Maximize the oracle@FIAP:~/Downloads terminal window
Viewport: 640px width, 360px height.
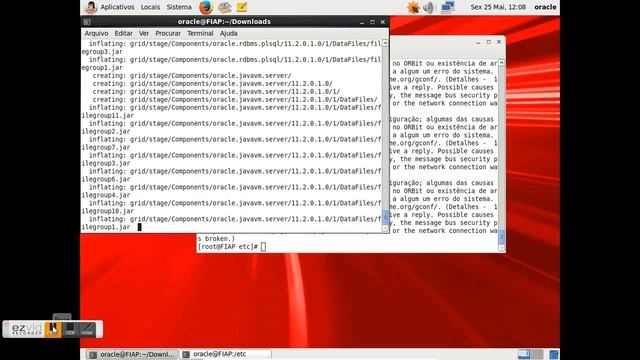pos(372,22)
